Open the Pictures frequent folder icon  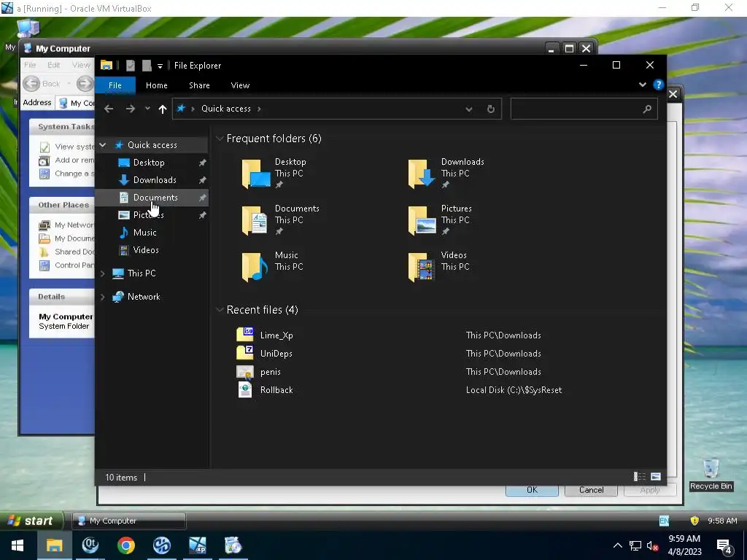click(422, 220)
